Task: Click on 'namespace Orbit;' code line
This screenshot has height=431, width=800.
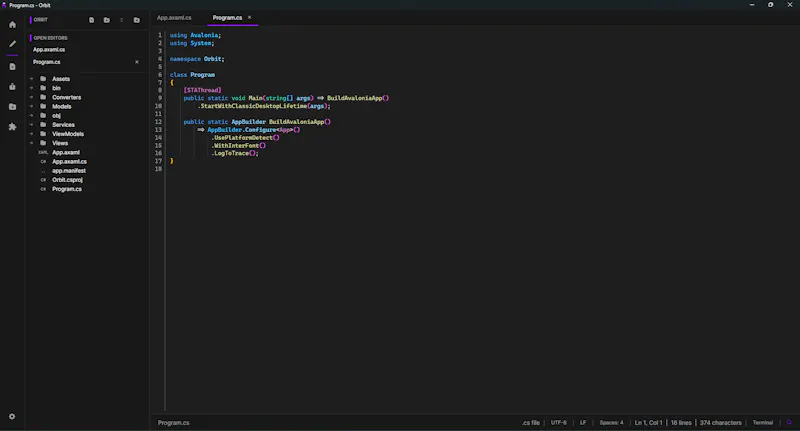Action: (x=197, y=59)
